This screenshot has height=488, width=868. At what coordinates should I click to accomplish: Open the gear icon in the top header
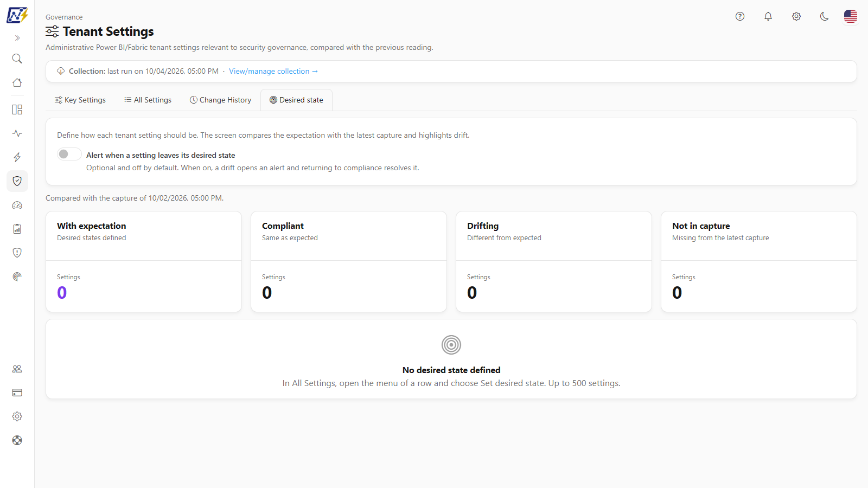coord(796,16)
